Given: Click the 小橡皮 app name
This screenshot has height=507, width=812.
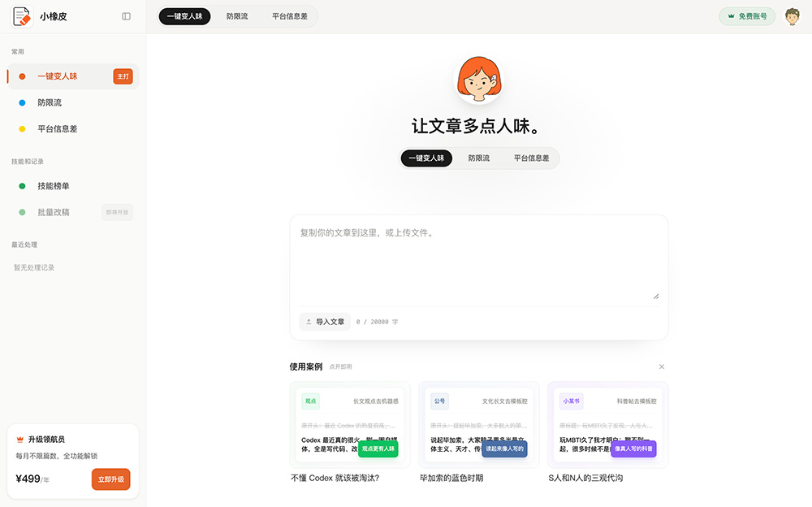Looking at the screenshot, I should (x=54, y=16).
